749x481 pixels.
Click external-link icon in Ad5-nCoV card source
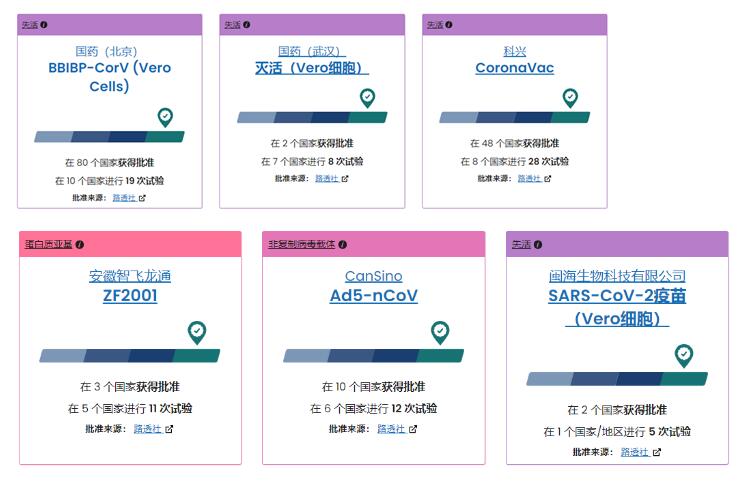[x=413, y=429]
